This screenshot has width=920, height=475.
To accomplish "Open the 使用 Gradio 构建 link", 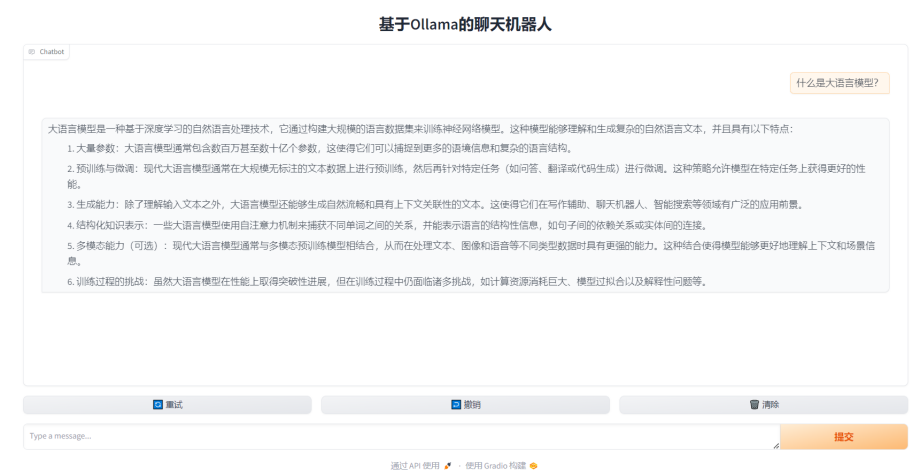I will (495, 466).
